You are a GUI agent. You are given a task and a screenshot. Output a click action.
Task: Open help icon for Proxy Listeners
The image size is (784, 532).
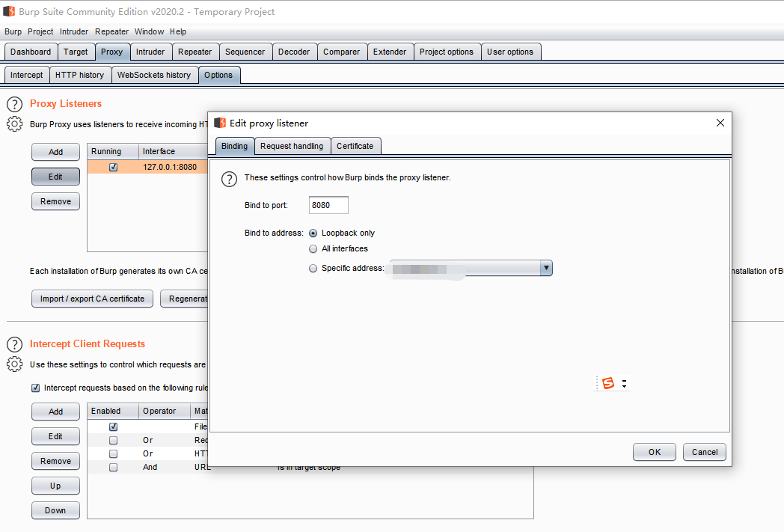pyautogui.click(x=14, y=105)
